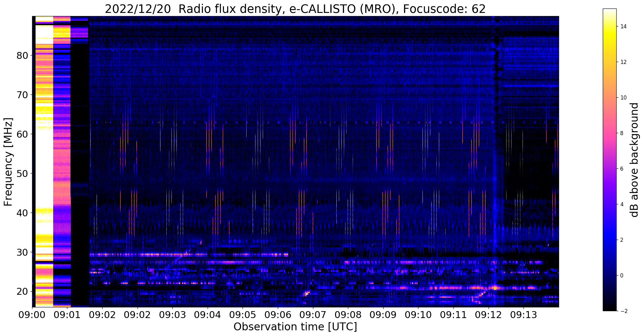Click the plot title mentioning e-CALLISTO (MRO)

tap(295, 9)
